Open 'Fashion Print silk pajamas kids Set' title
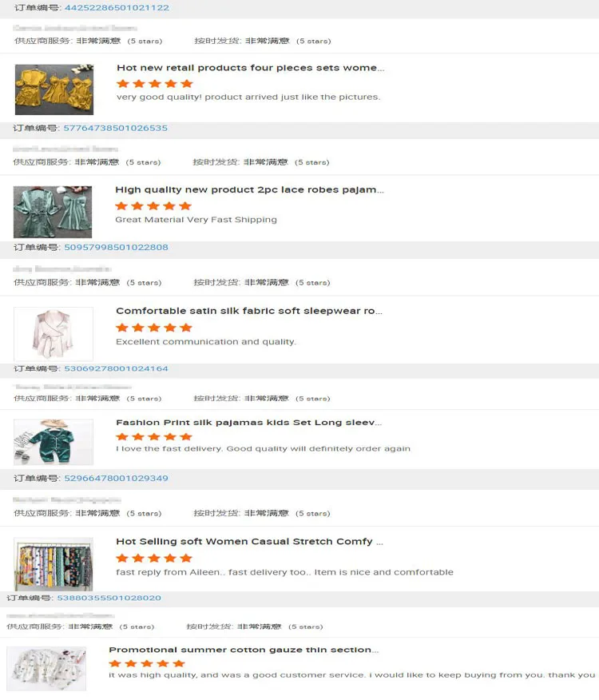The image size is (599, 700). tap(249, 423)
